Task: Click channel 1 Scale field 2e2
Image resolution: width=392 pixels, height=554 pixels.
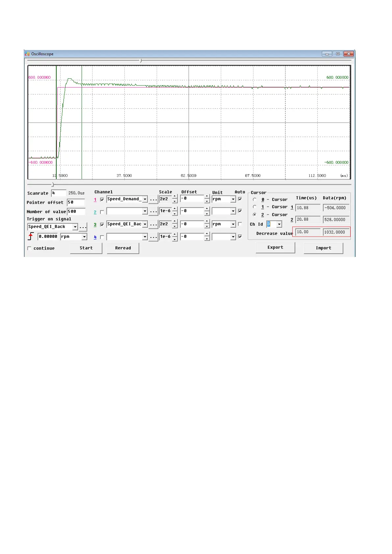Action: (x=165, y=199)
